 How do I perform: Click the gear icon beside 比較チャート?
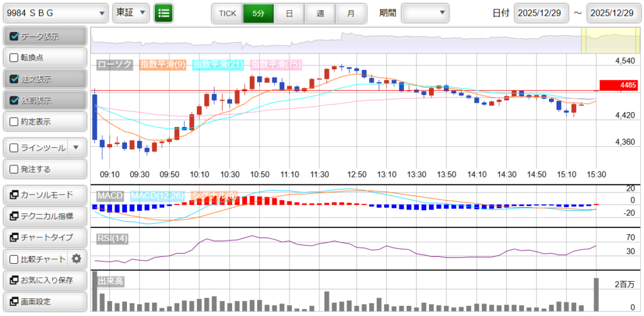(77, 259)
